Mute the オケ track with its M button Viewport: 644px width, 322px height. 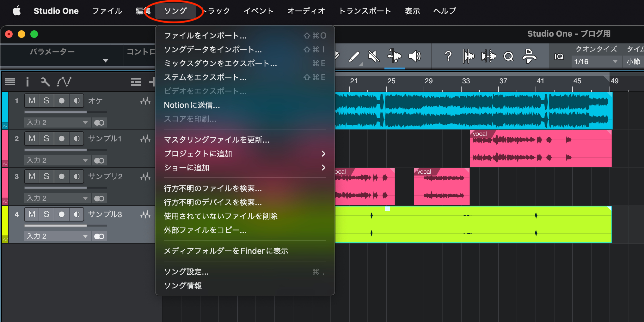[x=31, y=100]
